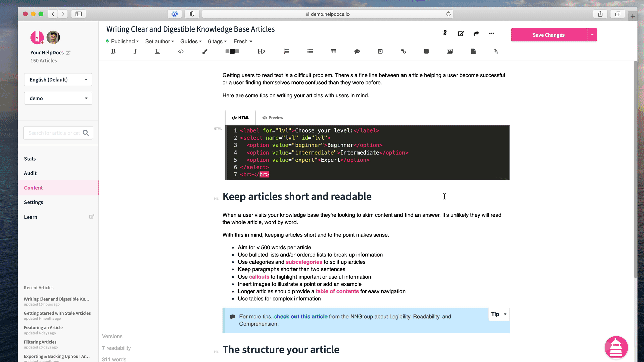Screen dimensions: 644x362
Task: Click the Save Changes button
Action: pos(548,35)
